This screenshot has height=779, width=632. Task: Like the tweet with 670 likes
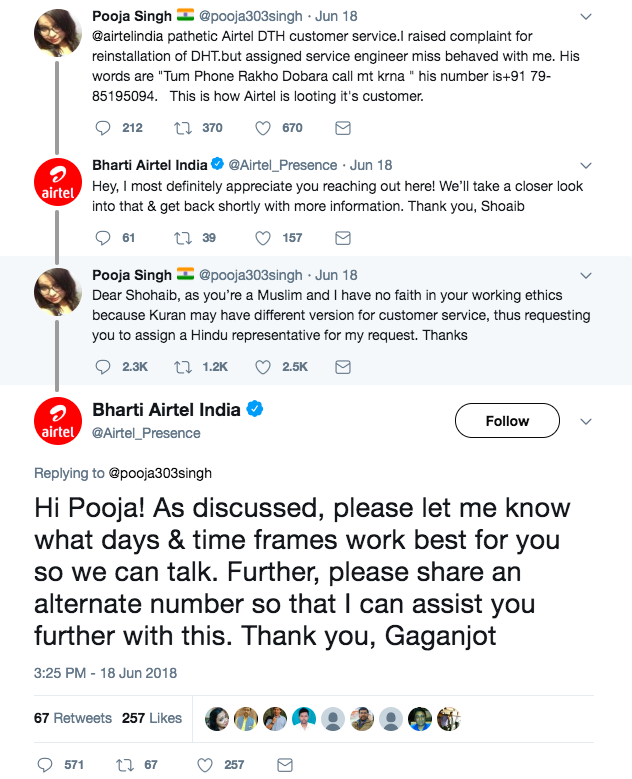263,128
